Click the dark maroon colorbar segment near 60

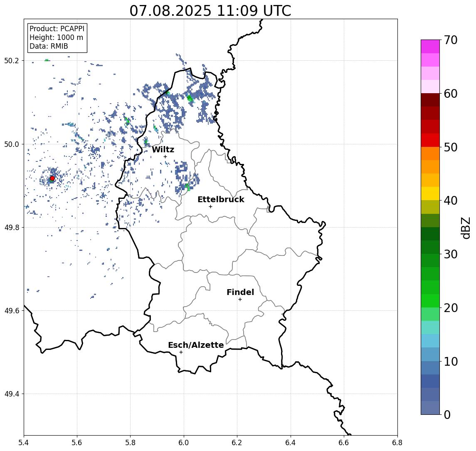click(x=430, y=100)
